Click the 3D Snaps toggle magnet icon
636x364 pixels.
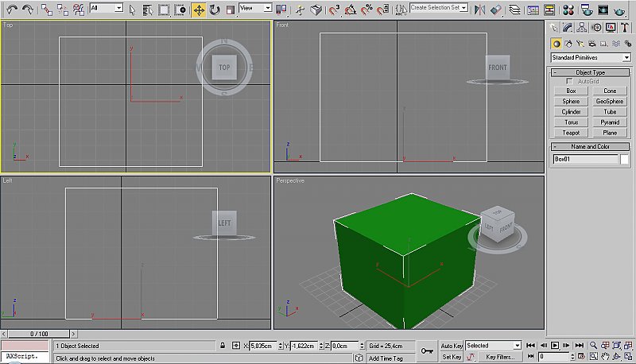(x=335, y=10)
